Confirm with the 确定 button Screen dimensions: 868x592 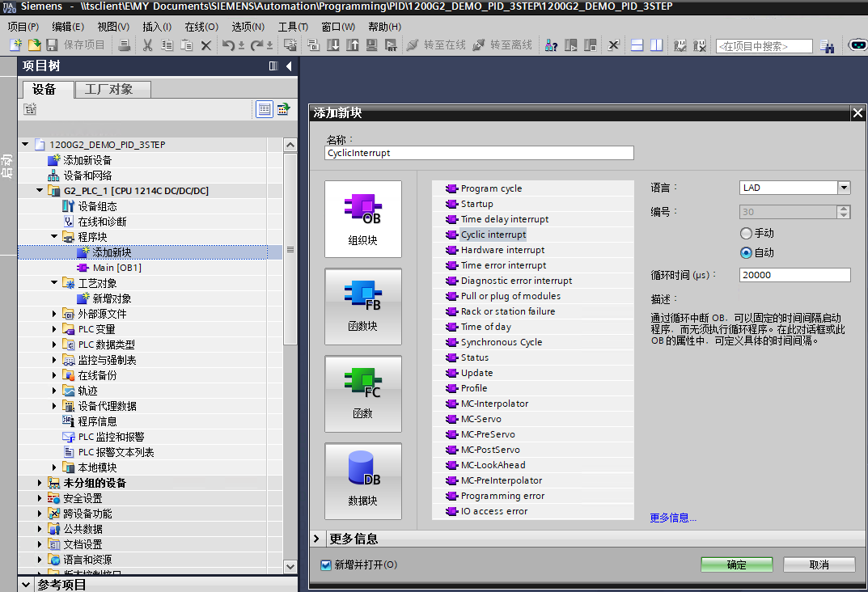coord(736,565)
